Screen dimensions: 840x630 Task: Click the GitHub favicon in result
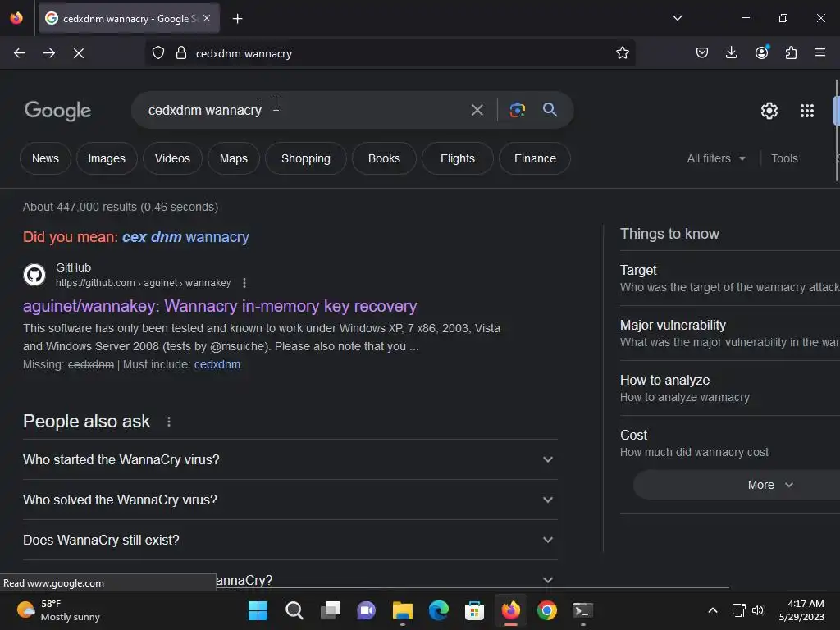point(34,275)
